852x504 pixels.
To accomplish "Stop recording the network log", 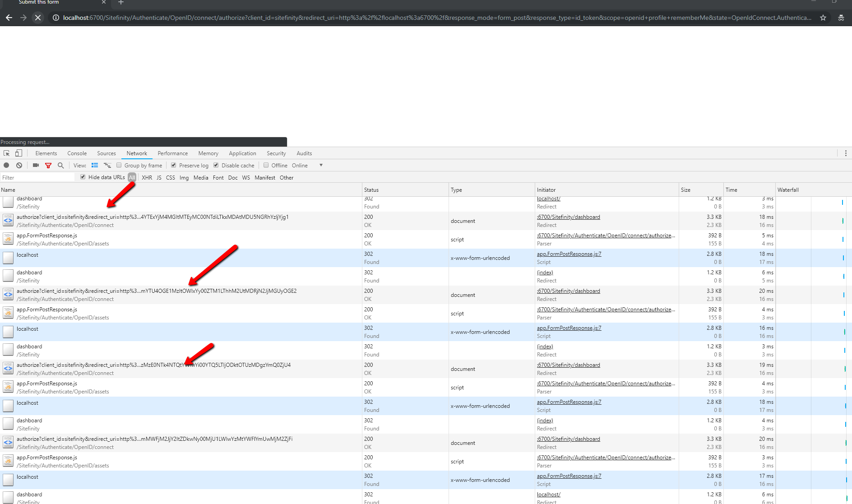I will pos(6,166).
